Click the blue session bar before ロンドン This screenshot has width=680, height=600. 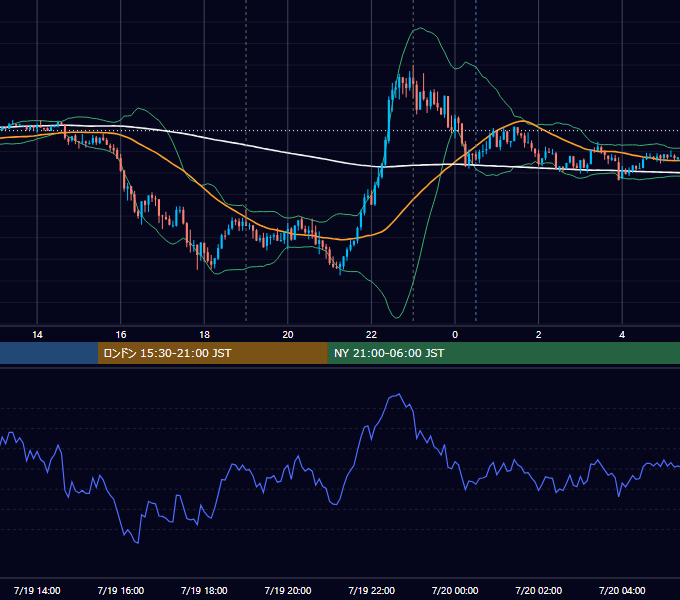click(49, 353)
